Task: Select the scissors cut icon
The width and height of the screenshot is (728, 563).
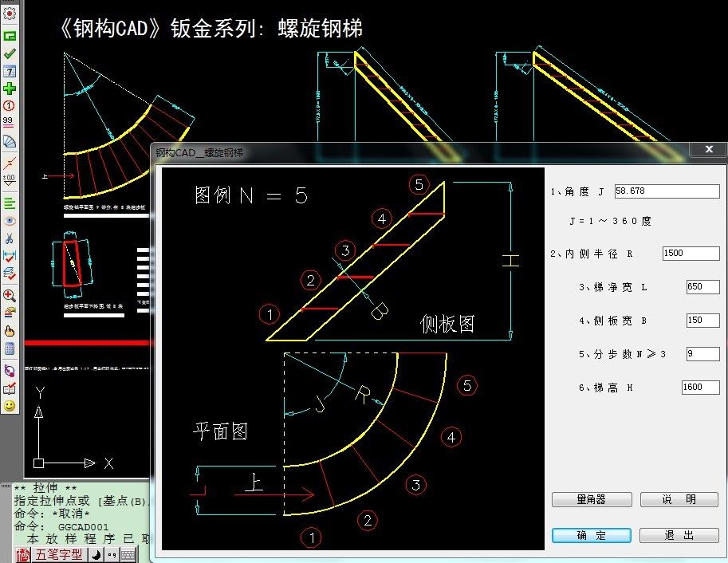Action: 10,238
